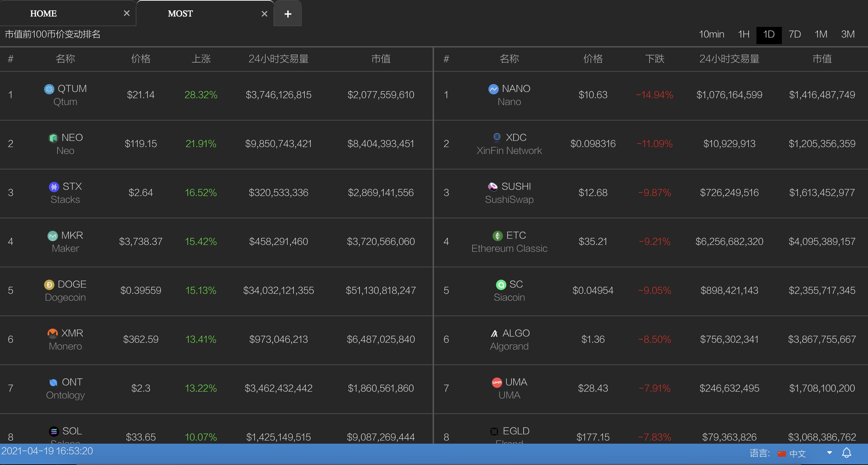Click the ETC Ethereum Classic icon
Screen dimensions: 868x465
coord(498,236)
